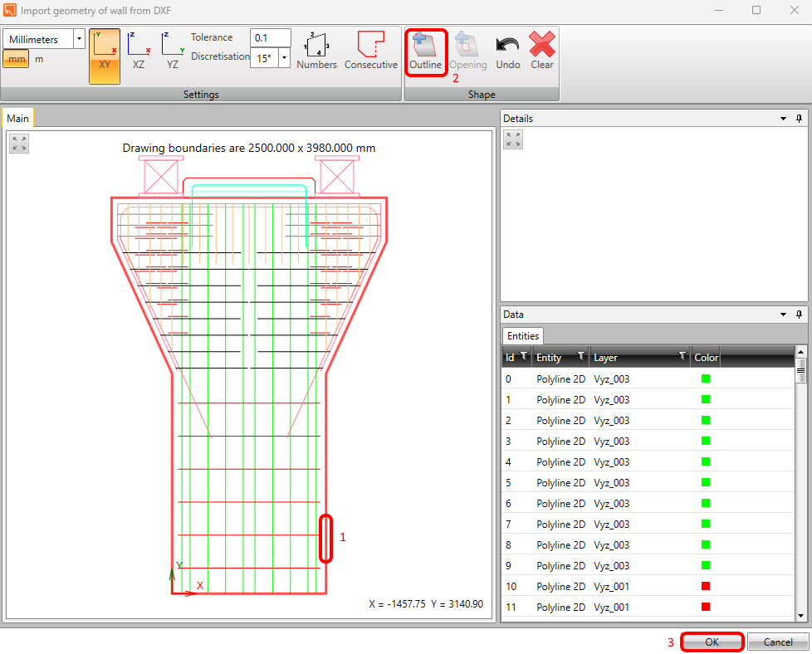Toggle units to m

click(x=39, y=59)
